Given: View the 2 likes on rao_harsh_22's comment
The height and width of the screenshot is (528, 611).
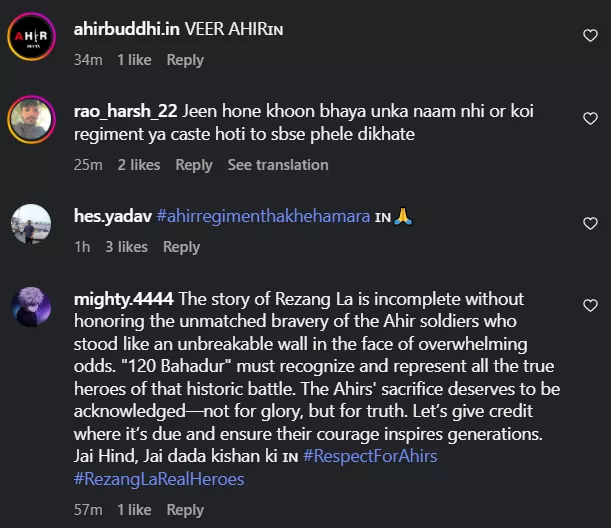Looking at the screenshot, I should coord(138,165).
